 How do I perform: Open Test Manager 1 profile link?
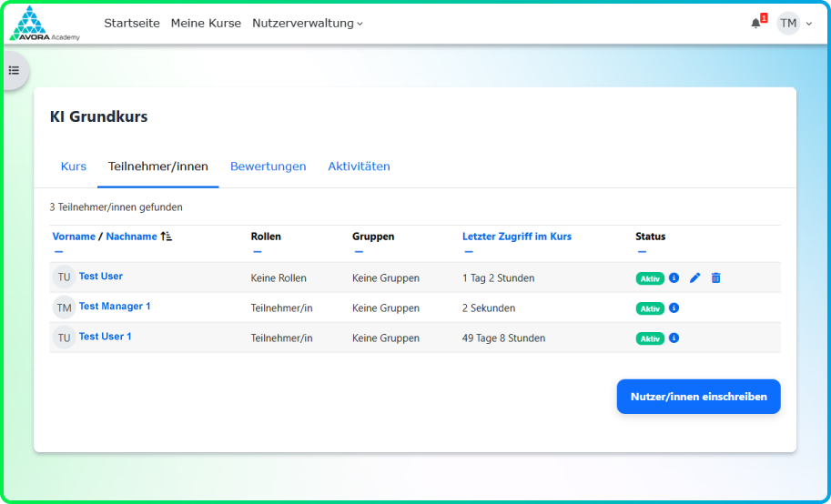(115, 307)
